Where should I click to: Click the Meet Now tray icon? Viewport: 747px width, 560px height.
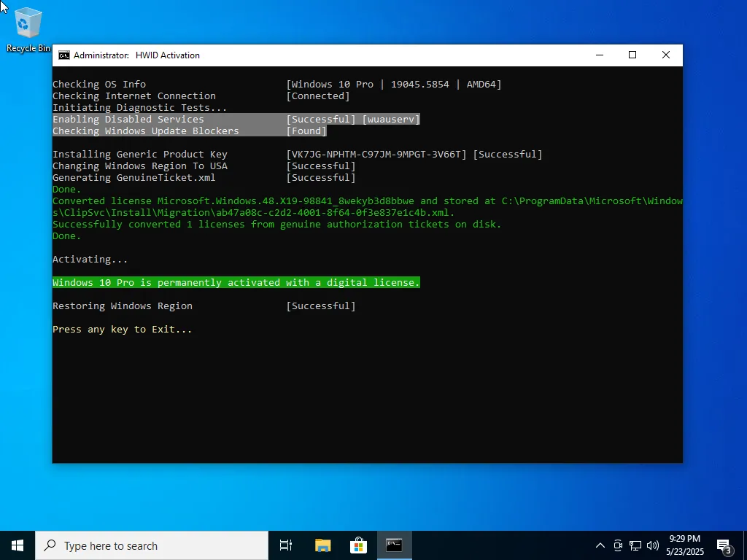click(x=618, y=545)
